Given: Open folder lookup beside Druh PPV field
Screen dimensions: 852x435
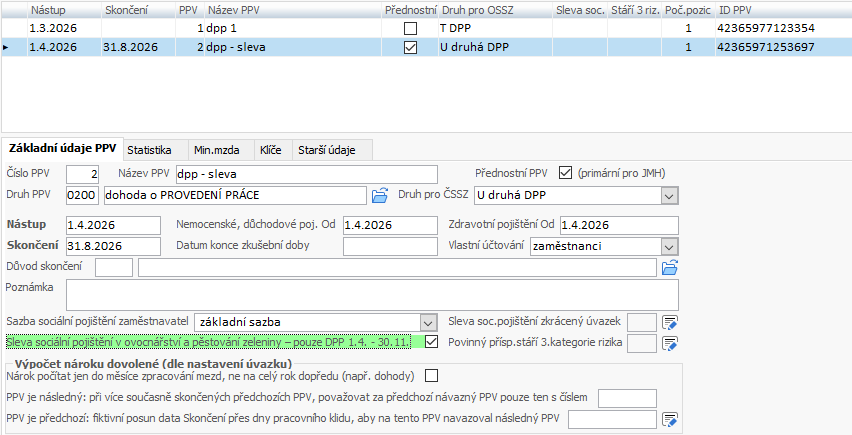Looking at the screenshot, I should [x=379, y=195].
